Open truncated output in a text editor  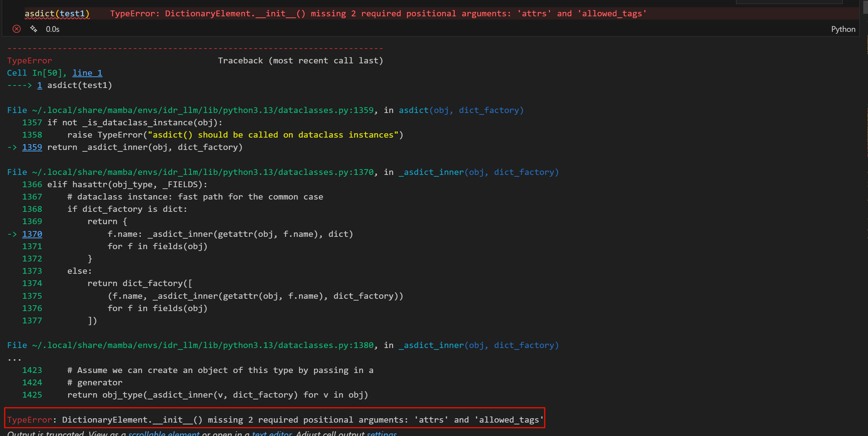[x=272, y=433]
